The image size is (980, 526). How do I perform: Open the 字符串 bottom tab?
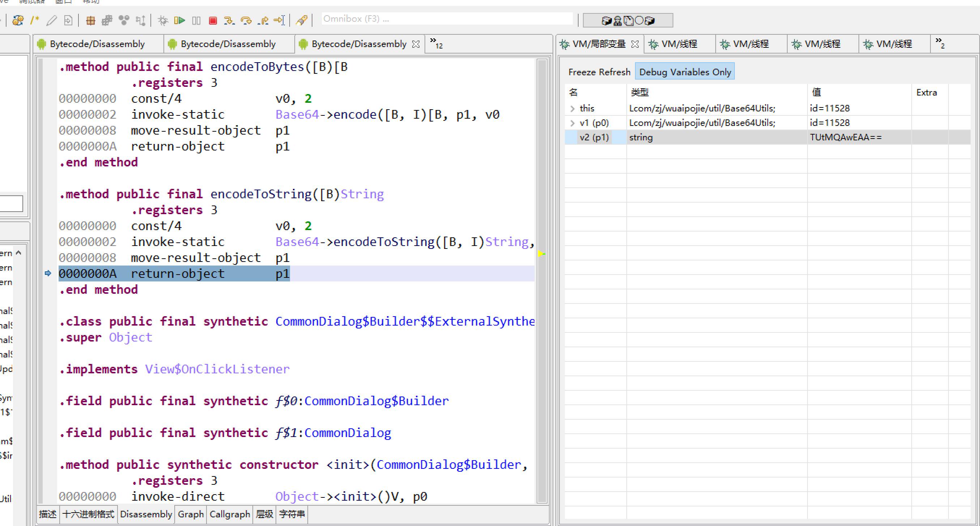click(292, 514)
